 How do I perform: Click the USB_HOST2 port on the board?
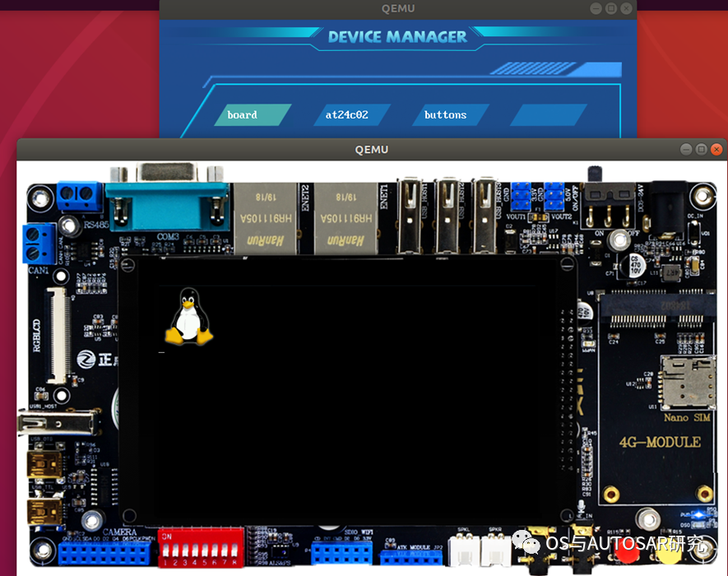pyautogui.click(x=447, y=216)
